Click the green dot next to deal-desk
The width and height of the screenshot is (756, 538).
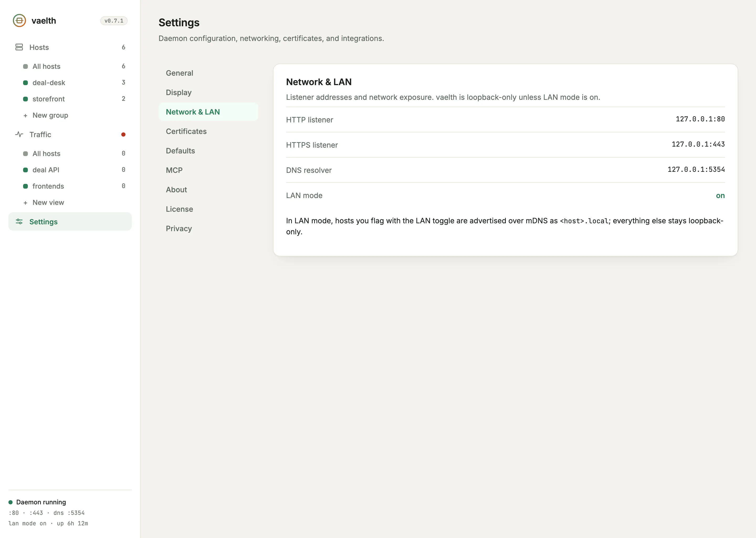tap(25, 82)
